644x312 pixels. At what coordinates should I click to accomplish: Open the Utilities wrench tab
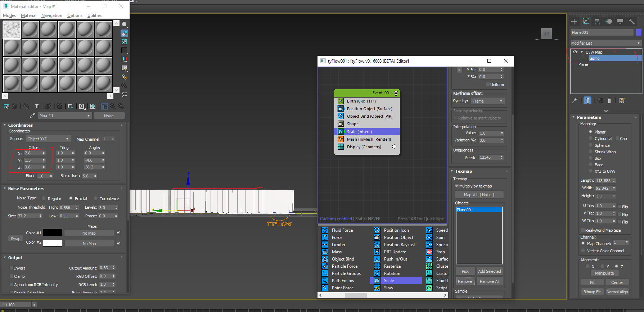tap(631, 22)
